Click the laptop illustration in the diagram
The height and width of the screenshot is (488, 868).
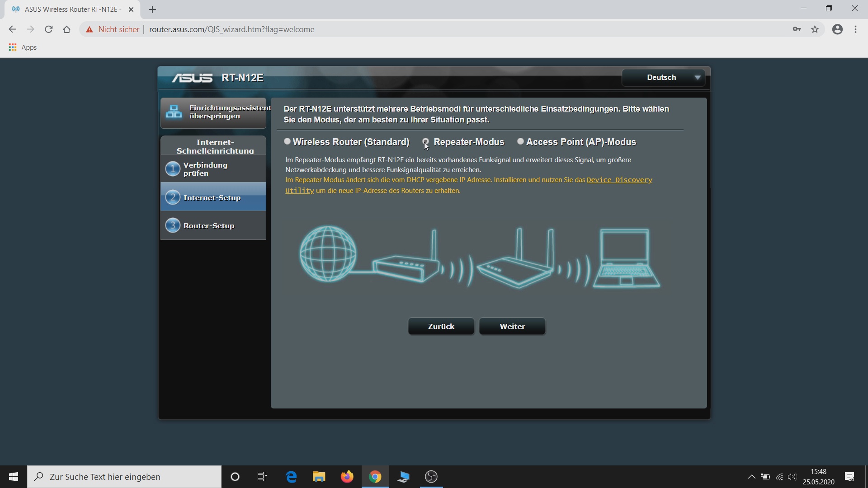[x=626, y=258]
